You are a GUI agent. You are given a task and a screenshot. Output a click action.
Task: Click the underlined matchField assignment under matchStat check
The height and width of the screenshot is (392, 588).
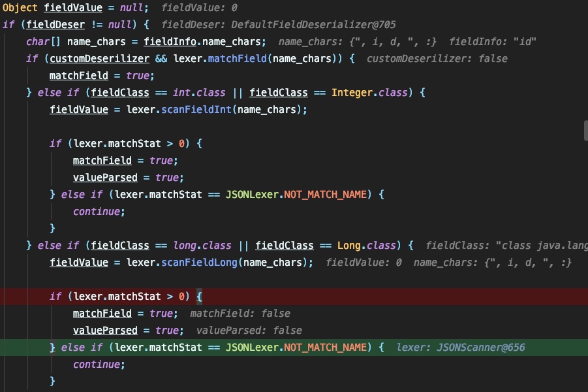pyautogui.click(x=102, y=160)
